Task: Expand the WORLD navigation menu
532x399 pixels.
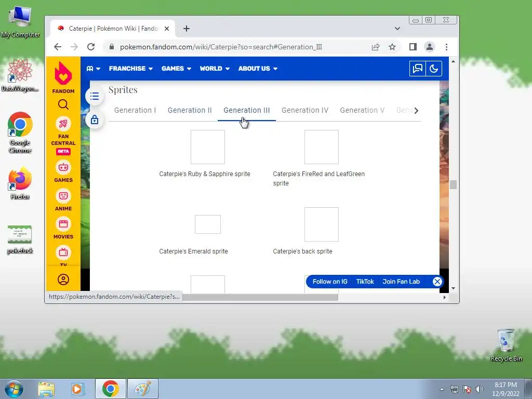Action: pyautogui.click(x=215, y=69)
